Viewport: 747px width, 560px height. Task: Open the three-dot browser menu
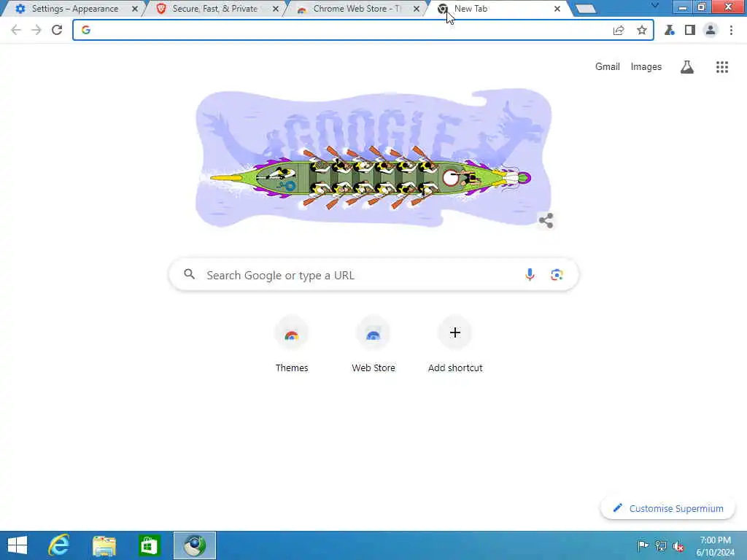pos(731,30)
